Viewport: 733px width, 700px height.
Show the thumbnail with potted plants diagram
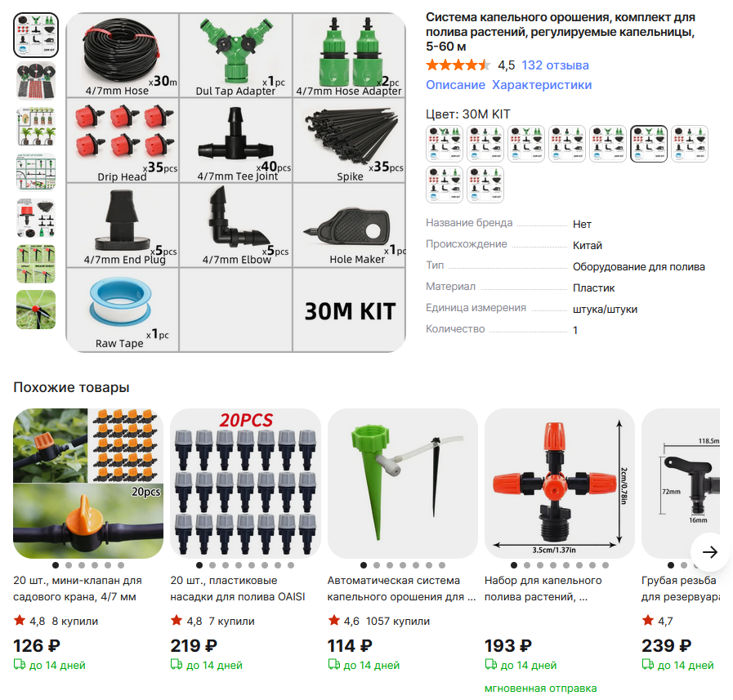tap(36, 127)
